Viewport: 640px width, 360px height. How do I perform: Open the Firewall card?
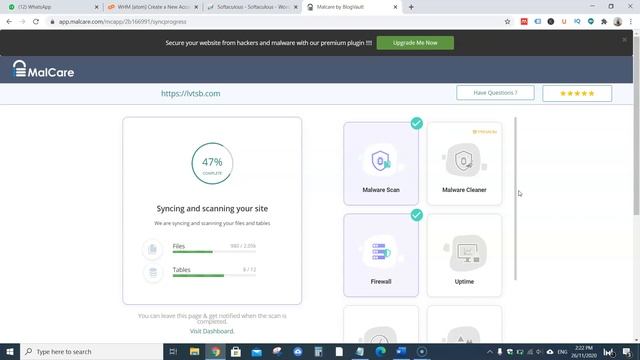(381, 255)
